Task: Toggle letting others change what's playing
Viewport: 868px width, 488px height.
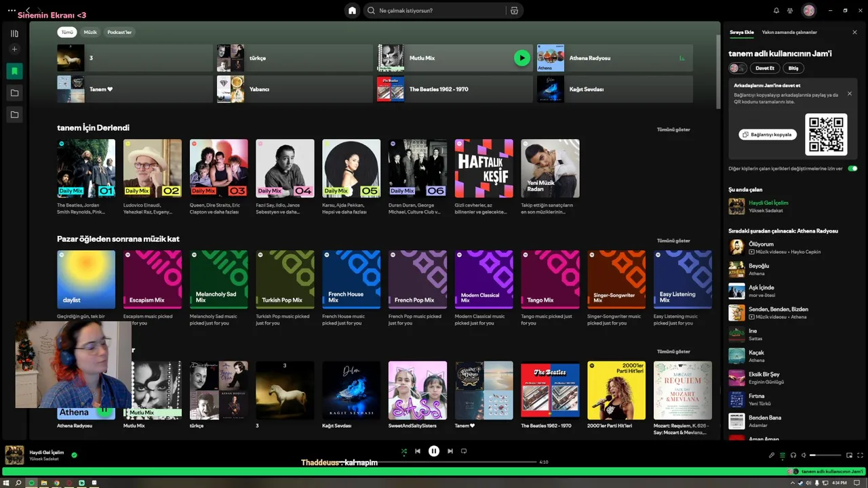Action: (852, 168)
